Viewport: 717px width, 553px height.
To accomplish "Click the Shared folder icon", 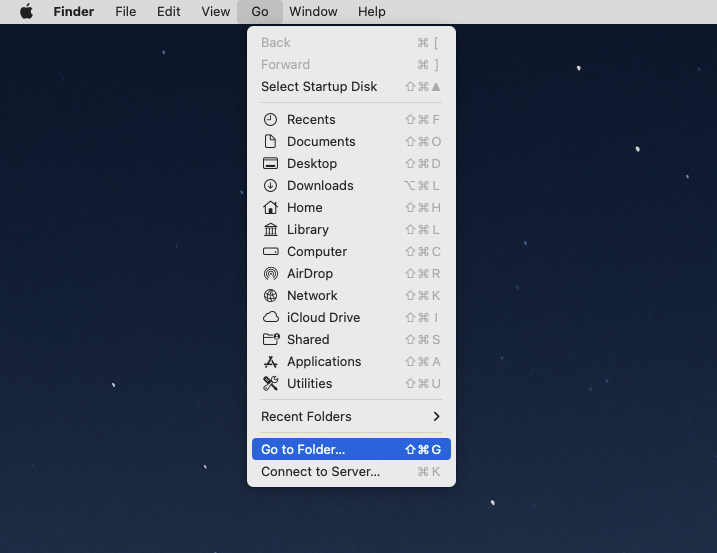I will (271, 339).
